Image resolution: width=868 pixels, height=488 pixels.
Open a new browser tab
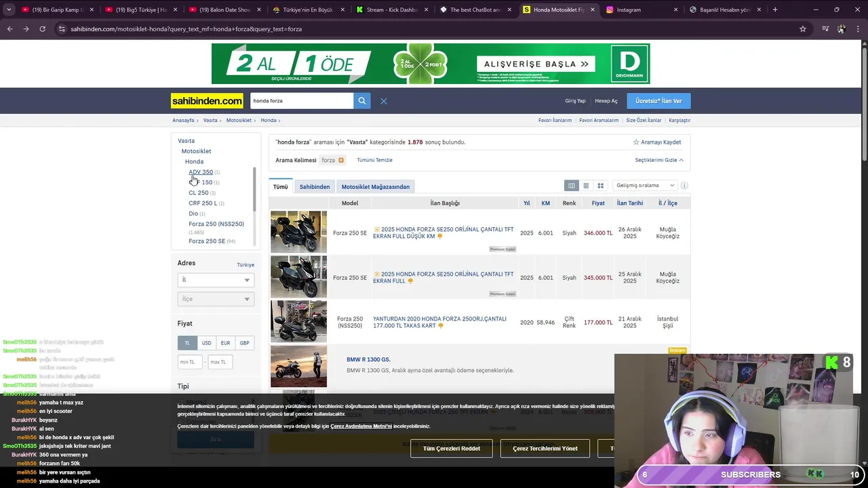pos(775,9)
